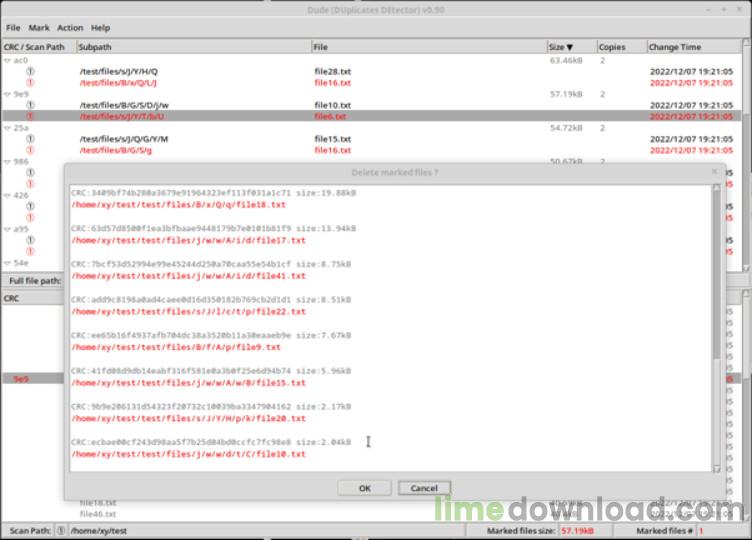Click the dialog scrollbar down arrow
Viewport: 752px width, 540px height.
point(717,469)
